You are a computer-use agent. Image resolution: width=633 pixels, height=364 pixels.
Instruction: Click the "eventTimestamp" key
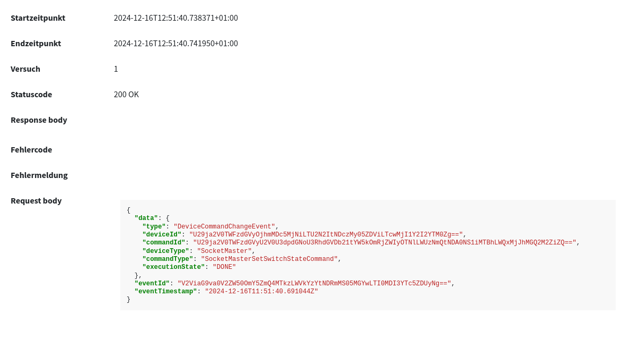[x=165, y=292]
